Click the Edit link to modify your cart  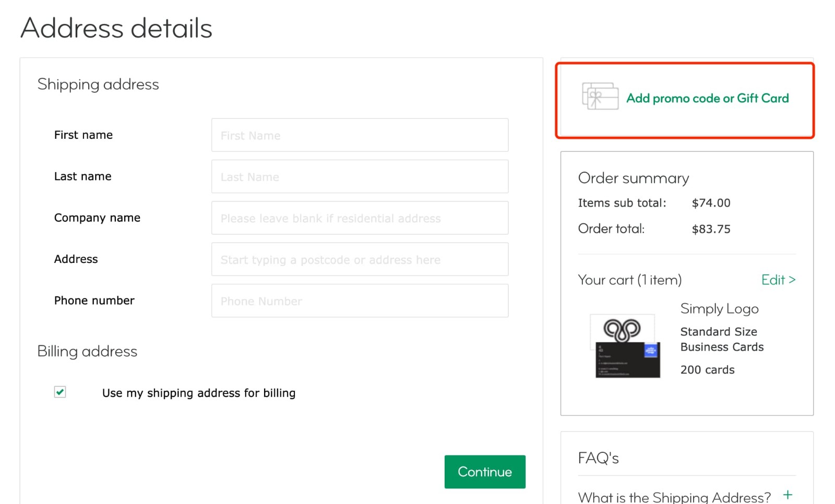point(778,280)
